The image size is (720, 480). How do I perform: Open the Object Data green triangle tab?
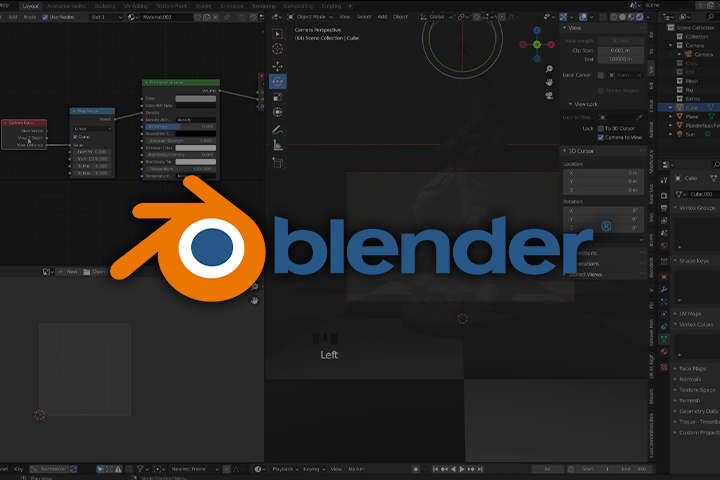[664, 339]
